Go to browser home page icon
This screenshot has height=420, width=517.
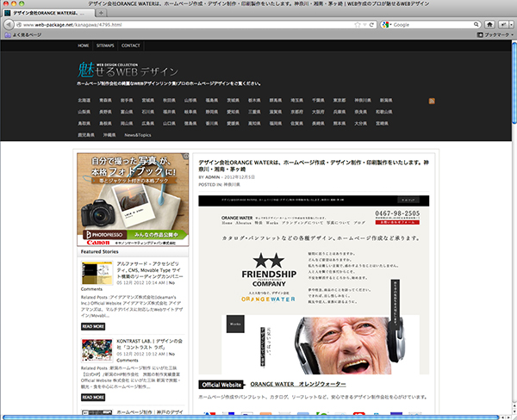(x=489, y=25)
